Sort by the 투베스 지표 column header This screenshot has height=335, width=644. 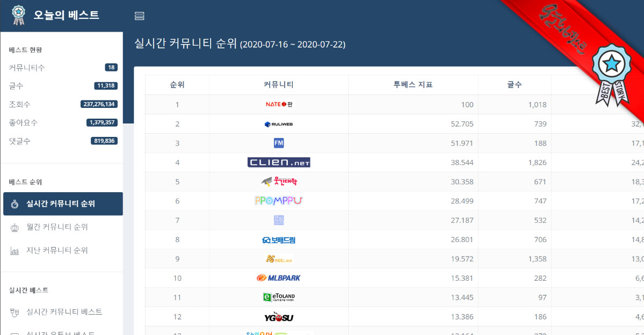point(413,85)
